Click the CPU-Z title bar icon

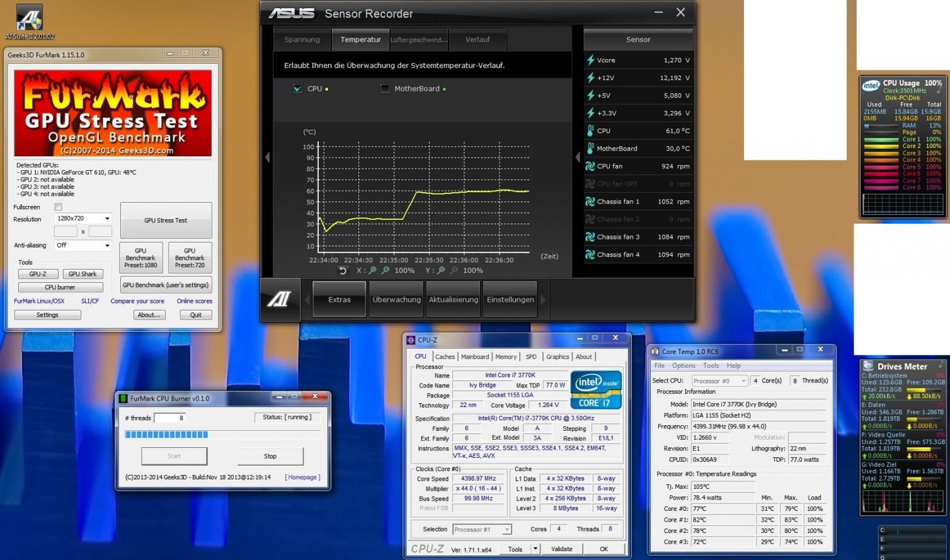[x=411, y=340]
